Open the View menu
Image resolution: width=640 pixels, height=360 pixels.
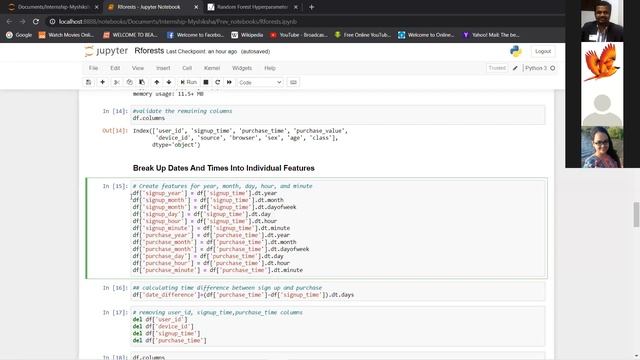point(138,68)
